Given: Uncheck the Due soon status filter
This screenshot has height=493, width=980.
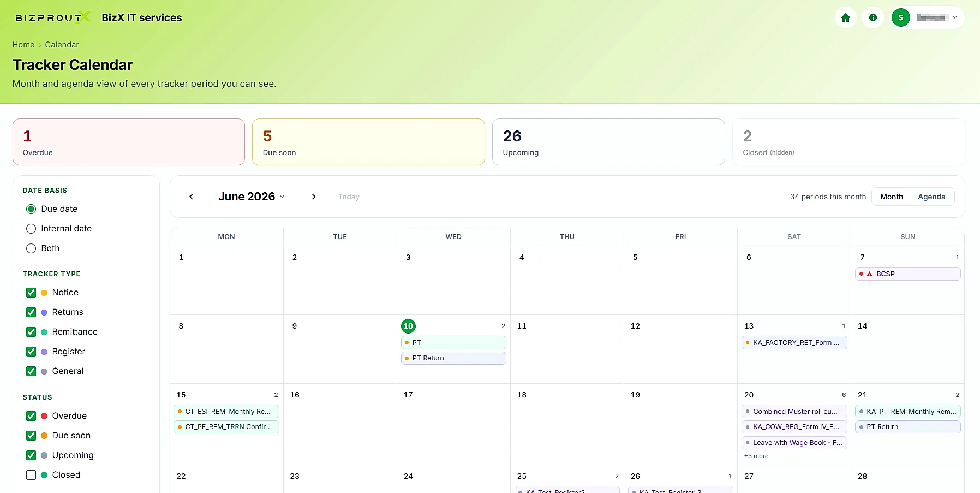Looking at the screenshot, I should tap(31, 436).
